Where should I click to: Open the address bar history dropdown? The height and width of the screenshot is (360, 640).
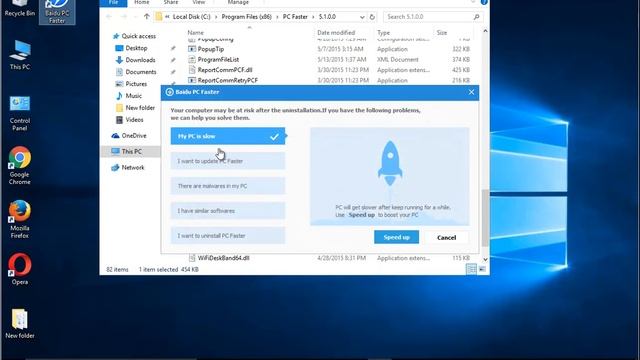(x=362, y=17)
